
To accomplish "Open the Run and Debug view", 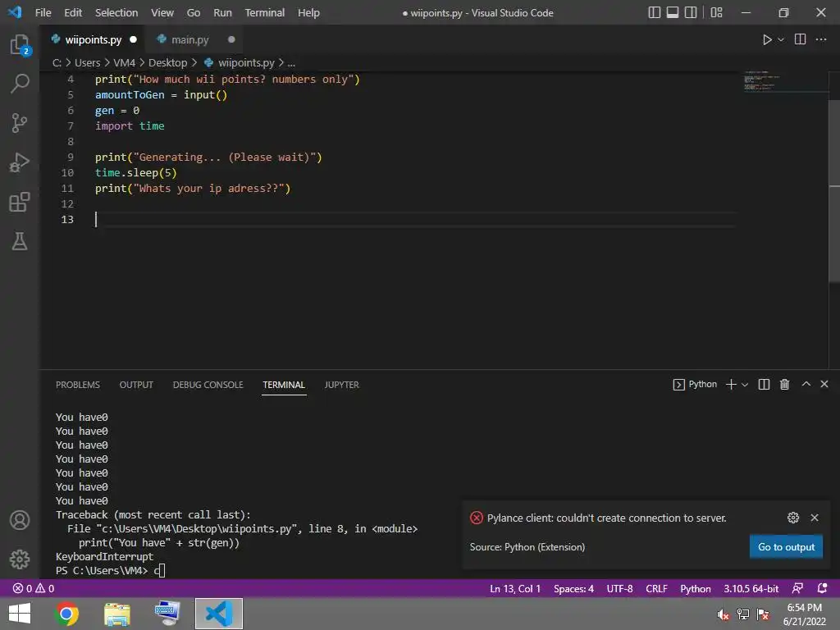I will (x=20, y=162).
